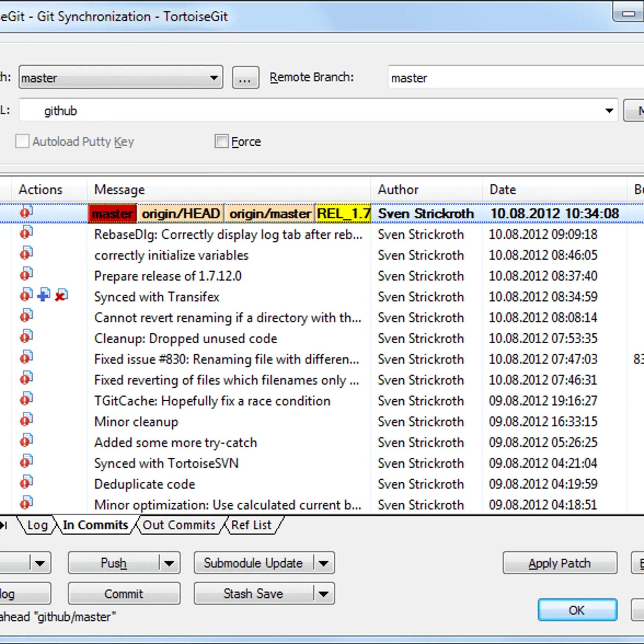Toggle the Force checkbox
644x644 pixels.
221,141
